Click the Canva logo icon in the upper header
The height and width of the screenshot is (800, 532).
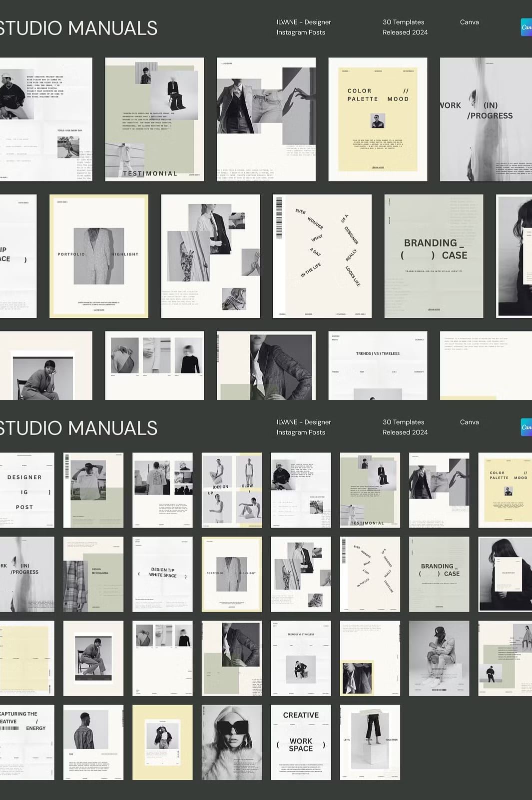click(527, 27)
